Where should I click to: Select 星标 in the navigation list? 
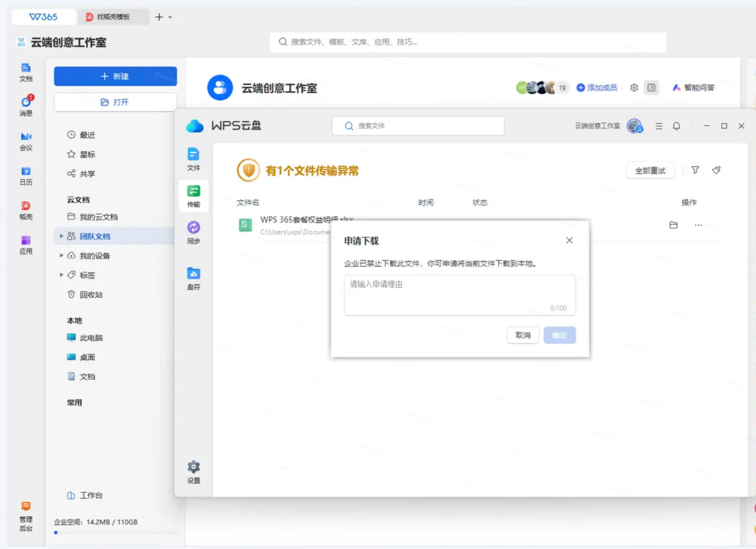tap(81, 154)
